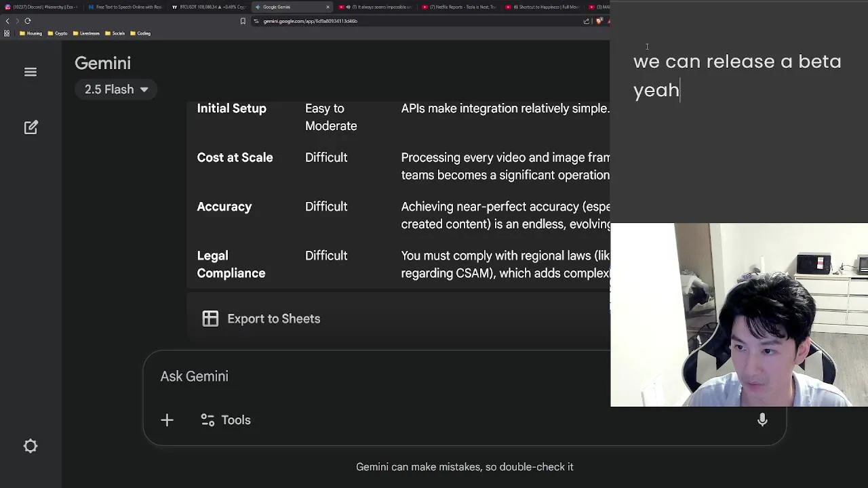Click 'Cost at Scale' row label

click(235, 157)
